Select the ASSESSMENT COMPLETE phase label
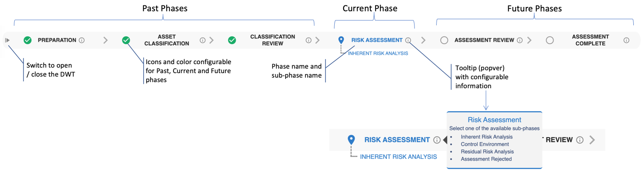Viewport: 644px width, 174px height. [x=590, y=40]
